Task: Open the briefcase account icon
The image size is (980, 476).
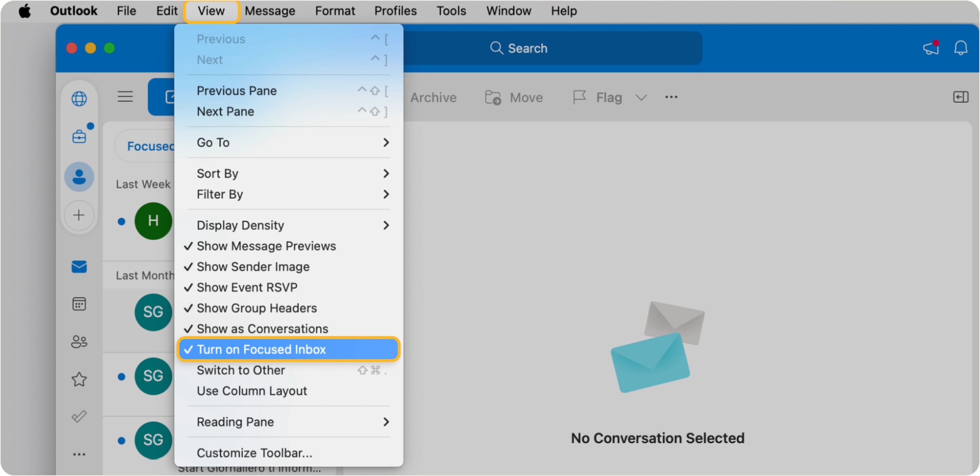Action: click(x=79, y=136)
